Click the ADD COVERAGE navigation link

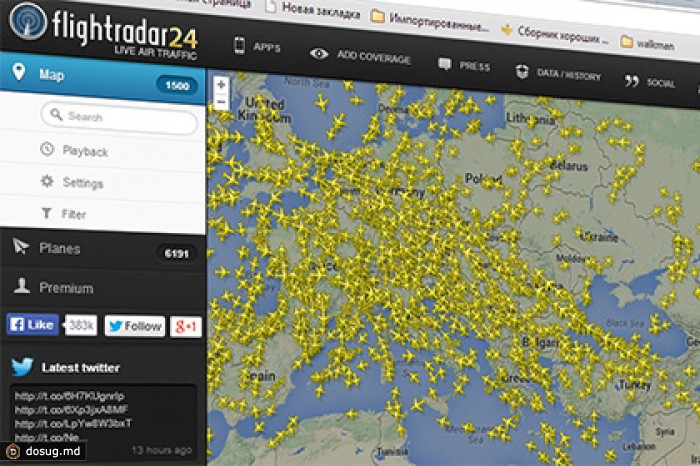(x=374, y=57)
